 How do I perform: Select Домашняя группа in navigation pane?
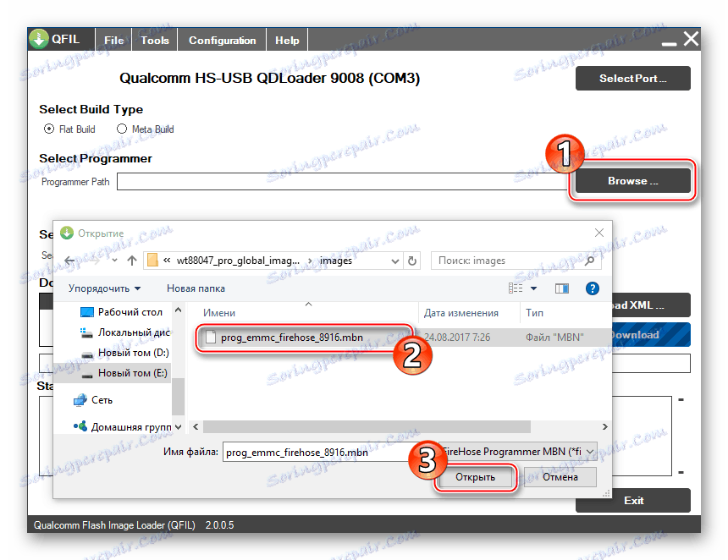[x=122, y=426]
